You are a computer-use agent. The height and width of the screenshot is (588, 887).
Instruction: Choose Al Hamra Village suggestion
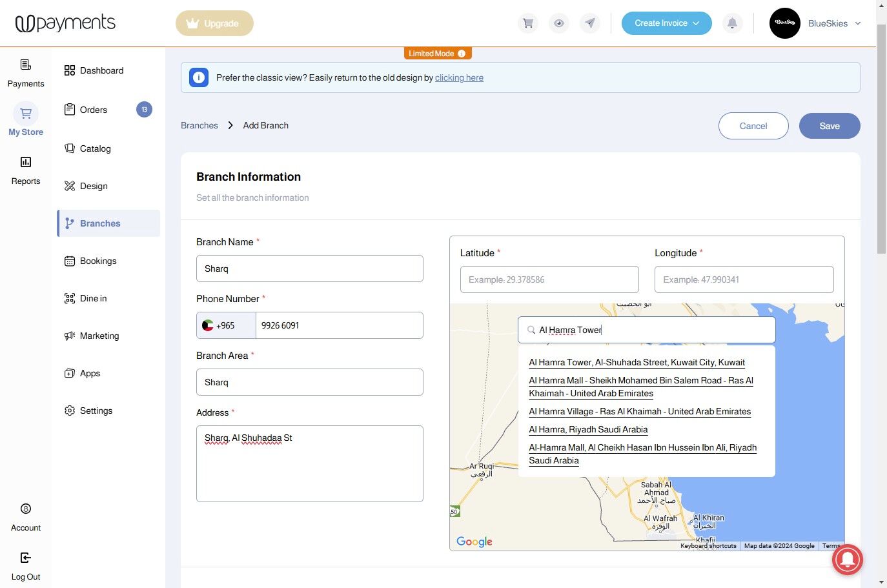click(640, 411)
